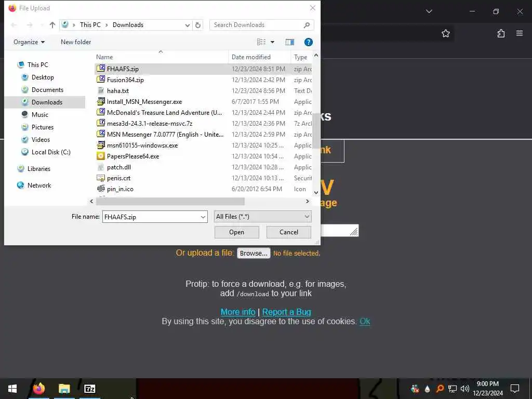Select the Fusion364.zip file
The height and width of the screenshot is (399, 532).
point(203,79)
